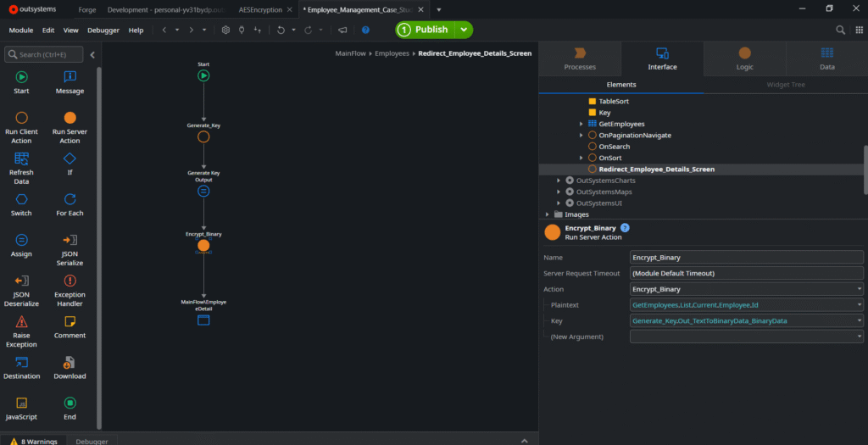Viewport: 868px width, 445px height.
Task: Switch to the Widget Tree tab
Action: click(x=786, y=85)
